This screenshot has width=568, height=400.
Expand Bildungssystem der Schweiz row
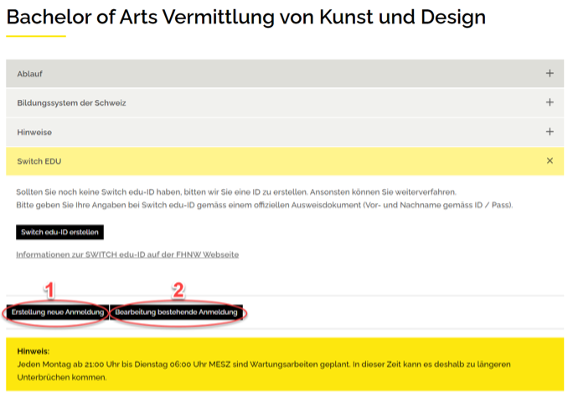(285, 103)
